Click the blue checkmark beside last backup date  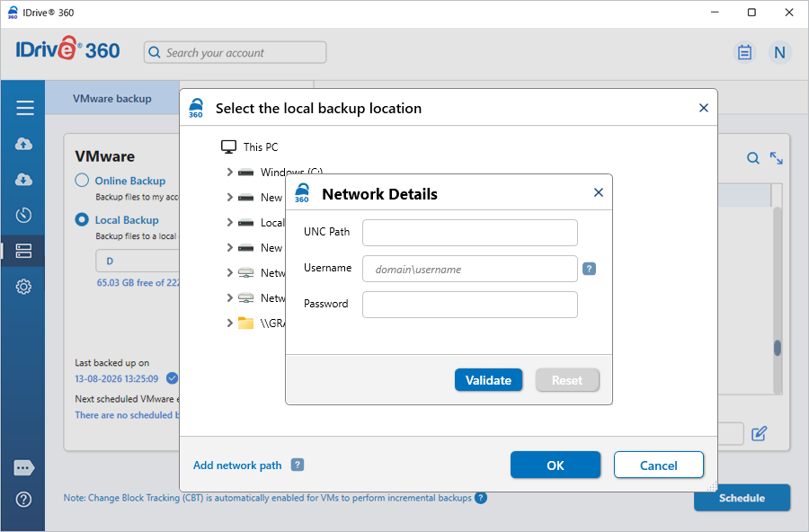[172, 378]
